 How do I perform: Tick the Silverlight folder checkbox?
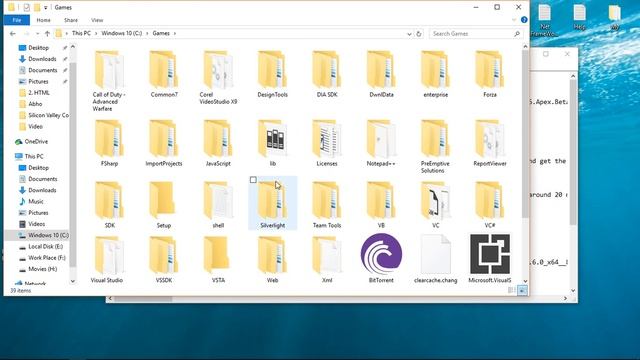(253, 180)
